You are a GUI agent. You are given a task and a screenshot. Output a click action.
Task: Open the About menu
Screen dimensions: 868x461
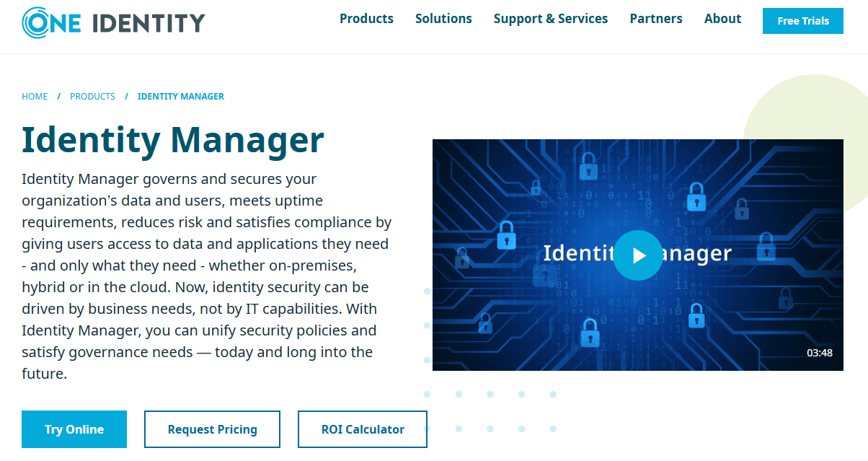[722, 19]
